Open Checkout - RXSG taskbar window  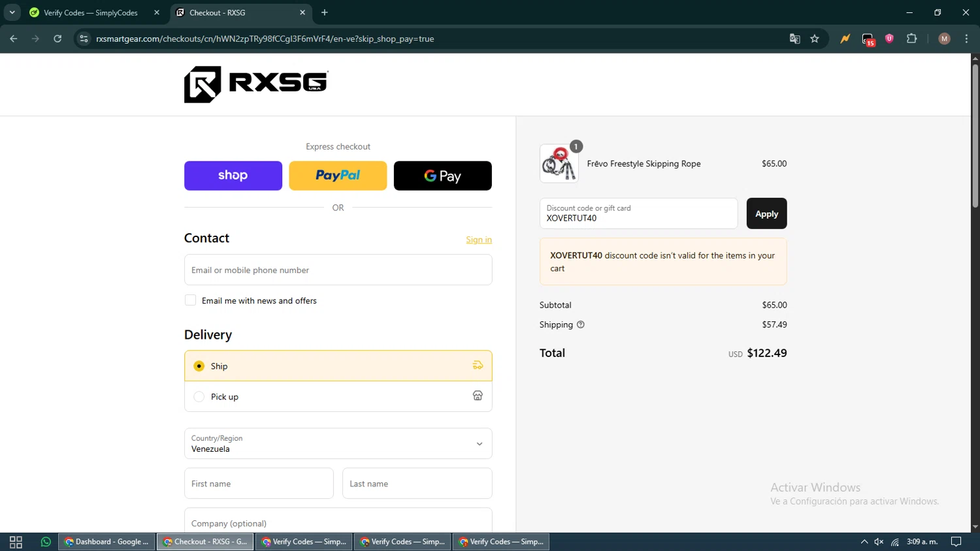[205, 542]
